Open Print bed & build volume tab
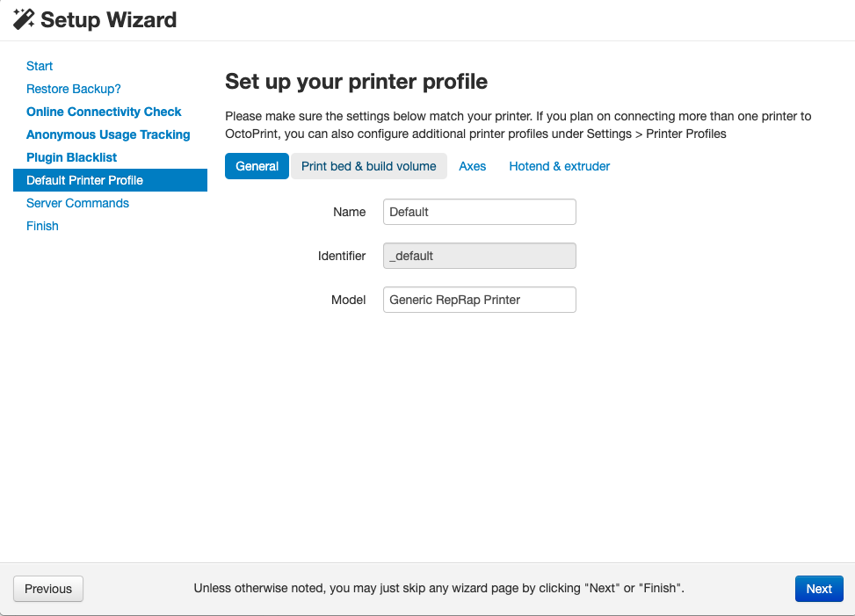855x616 pixels. click(x=368, y=166)
